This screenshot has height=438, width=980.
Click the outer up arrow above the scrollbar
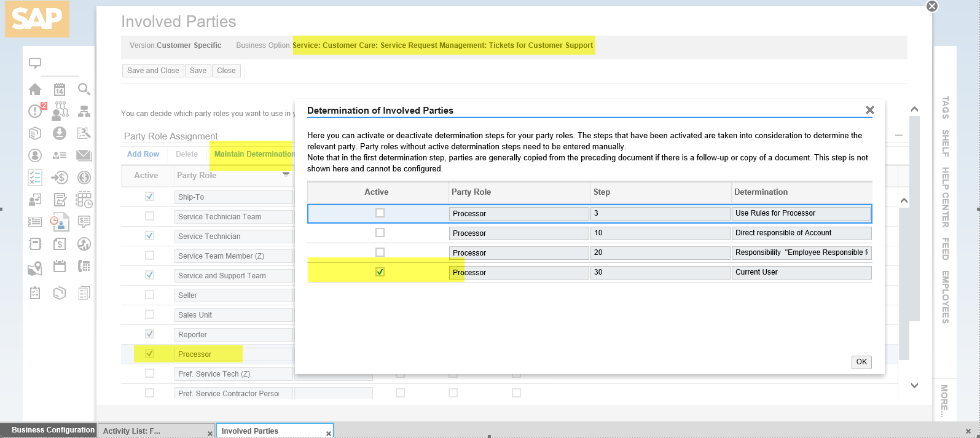914,109
